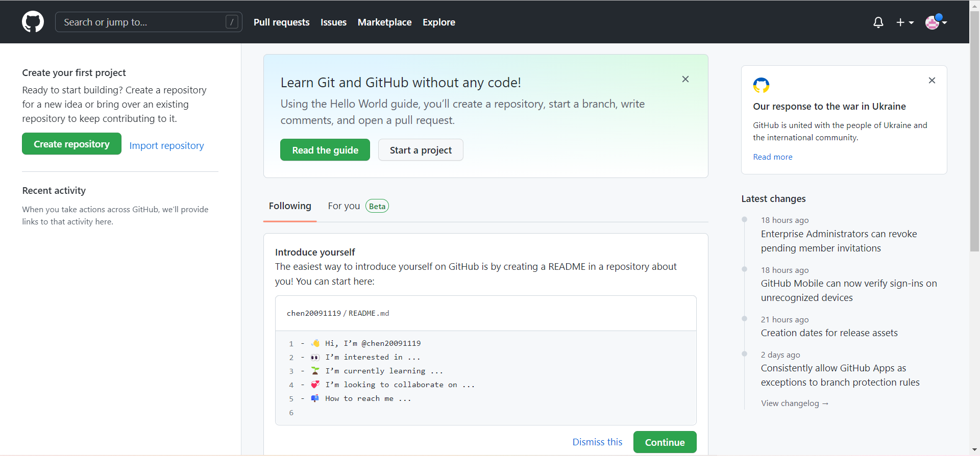Click the 'chen20091119 / README.md' file header

[x=338, y=313]
